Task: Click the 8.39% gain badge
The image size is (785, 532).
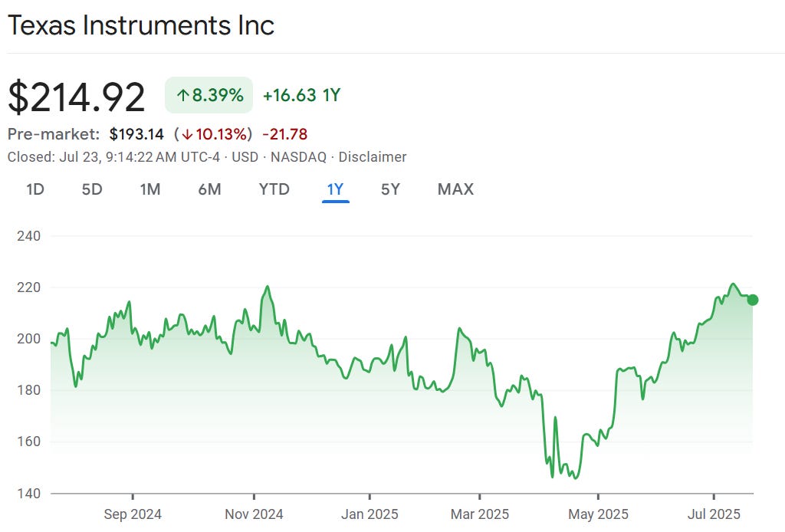Action: (x=209, y=95)
